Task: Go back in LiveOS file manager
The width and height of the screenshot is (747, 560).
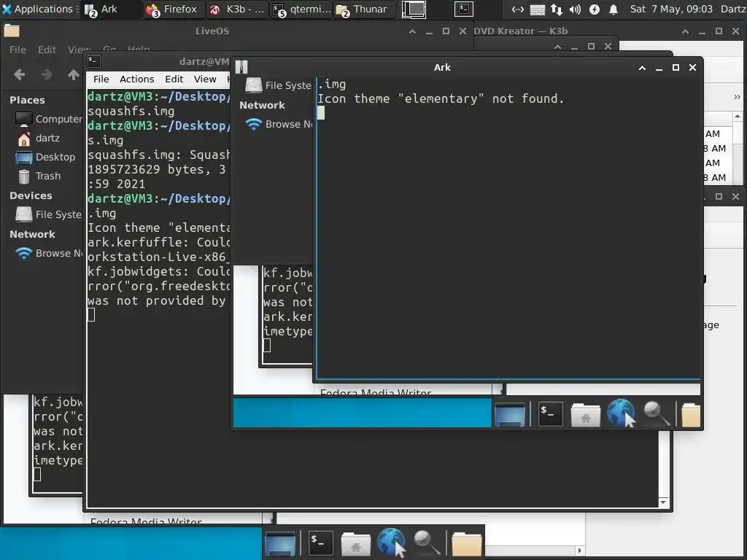Action: coord(20,74)
